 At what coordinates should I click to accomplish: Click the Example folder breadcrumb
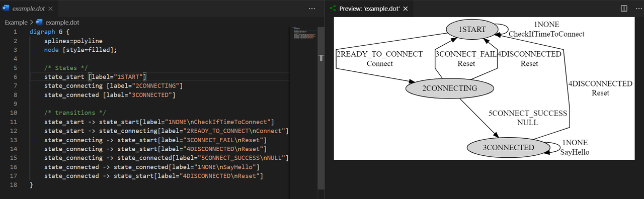click(x=16, y=23)
